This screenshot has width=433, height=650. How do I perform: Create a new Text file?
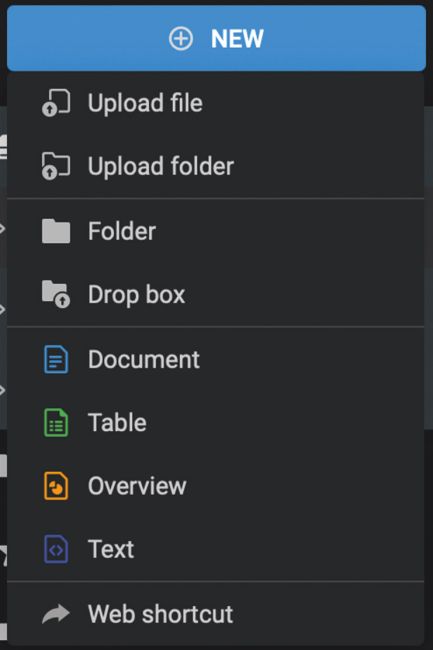pyautogui.click(x=215, y=549)
